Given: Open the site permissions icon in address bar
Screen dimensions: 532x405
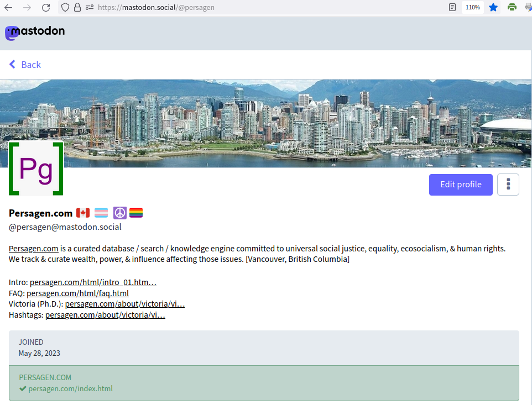Looking at the screenshot, I should 90,7.
